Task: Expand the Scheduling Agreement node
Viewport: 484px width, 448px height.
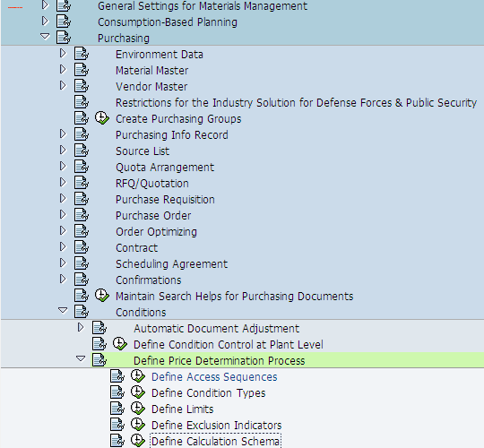Action: 63,263
